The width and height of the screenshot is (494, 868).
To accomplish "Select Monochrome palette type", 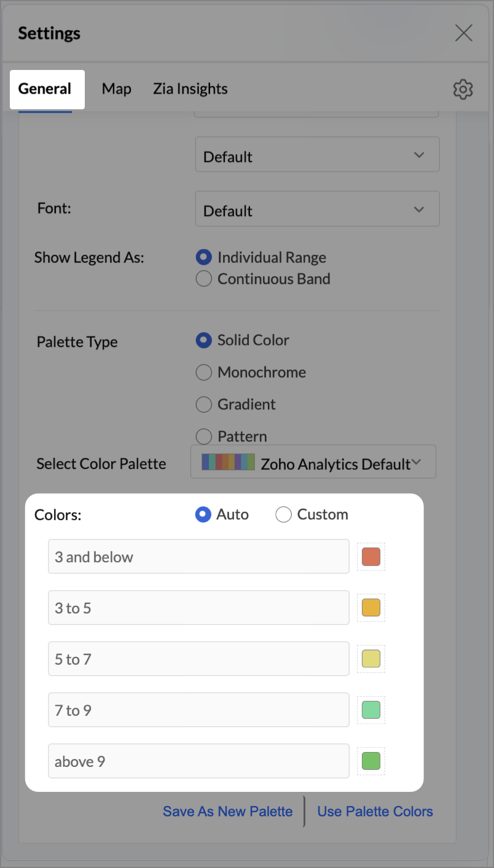I will click(x=204, y=373).
